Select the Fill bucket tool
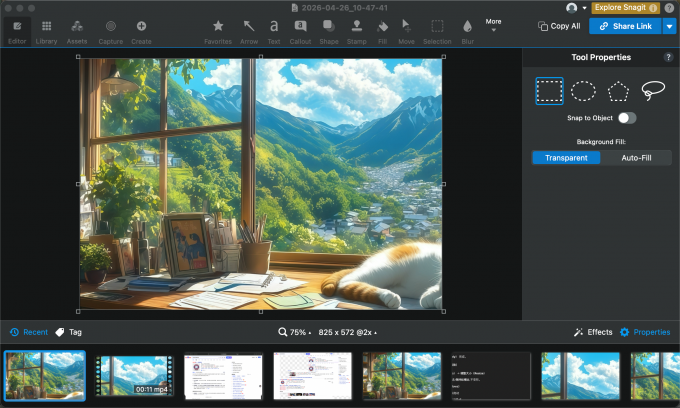 tap(382, 32)
